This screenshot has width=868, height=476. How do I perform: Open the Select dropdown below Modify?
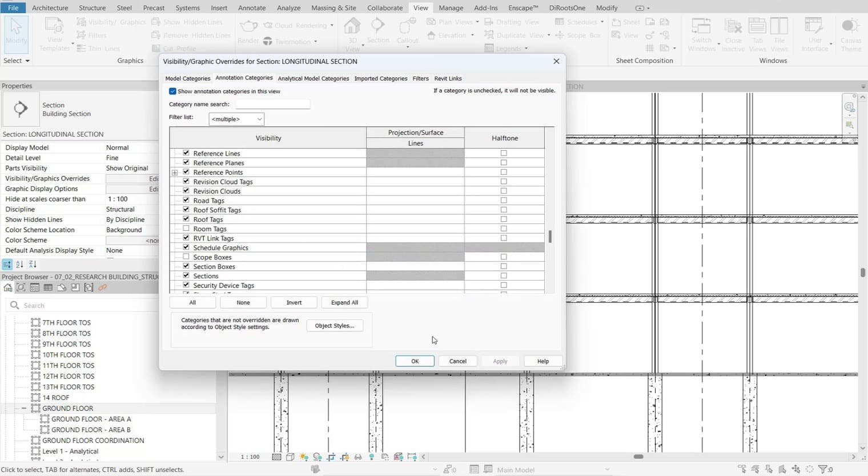coord(16,61)
